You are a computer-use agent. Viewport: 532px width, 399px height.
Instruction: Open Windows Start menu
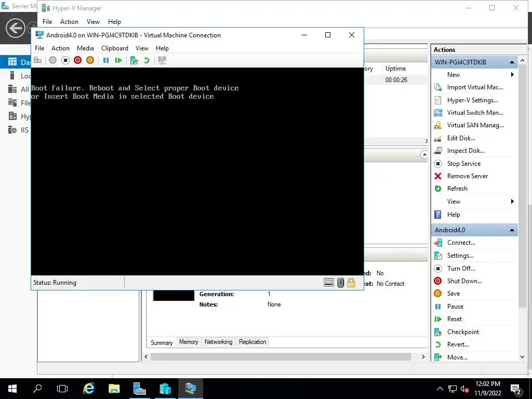(x=12, y=389)
